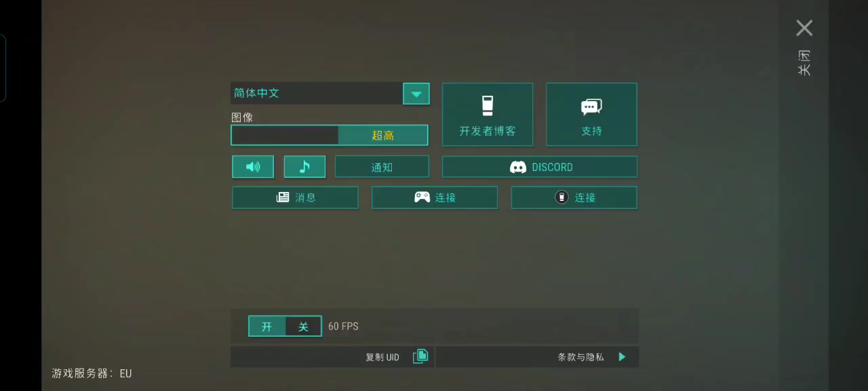868x391 pixels.
Task: Click the round-icon 连接 account button
Action: (x=574, y=198)
